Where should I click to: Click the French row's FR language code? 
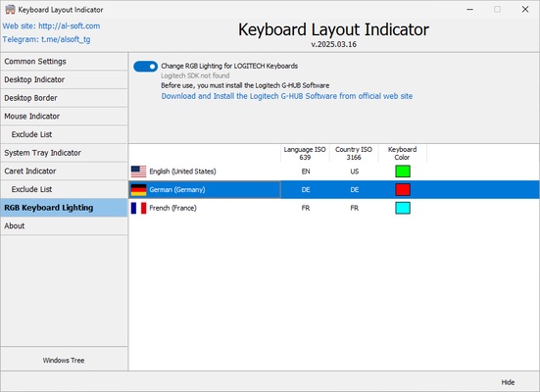306,208
